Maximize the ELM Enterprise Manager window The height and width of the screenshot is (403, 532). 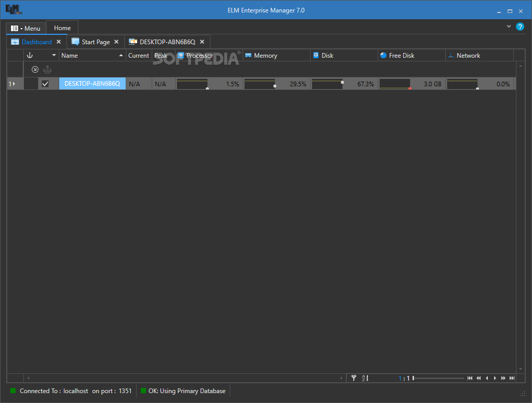point(510,11)
